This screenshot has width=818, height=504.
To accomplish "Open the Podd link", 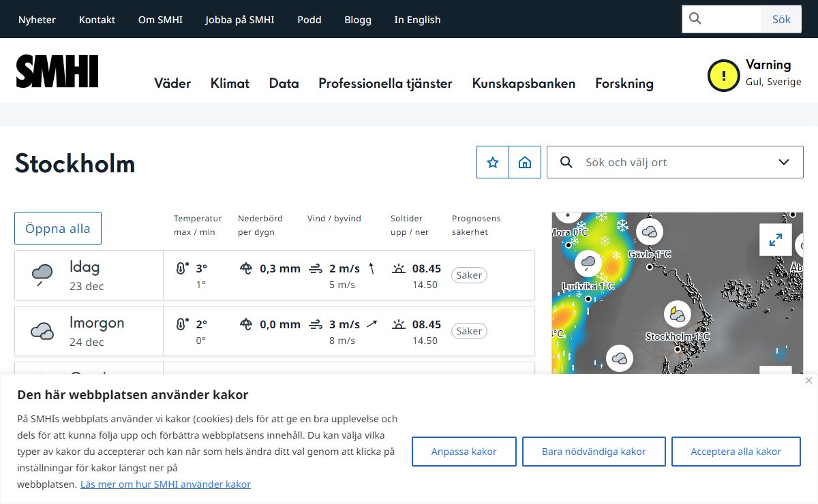I will (x=309, y=19).
